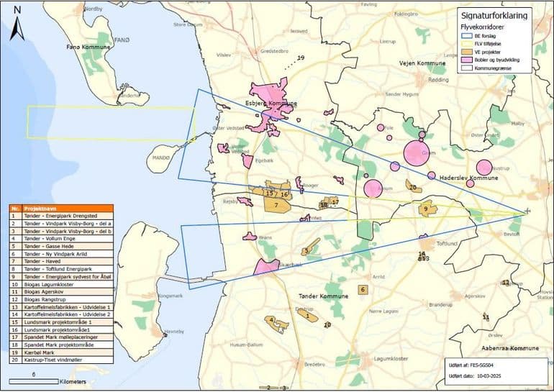The width and height of the screenshot is (554, 392).
Task: Click the blue BE forslag legend swatch
Action: click(x=467, y=35)
